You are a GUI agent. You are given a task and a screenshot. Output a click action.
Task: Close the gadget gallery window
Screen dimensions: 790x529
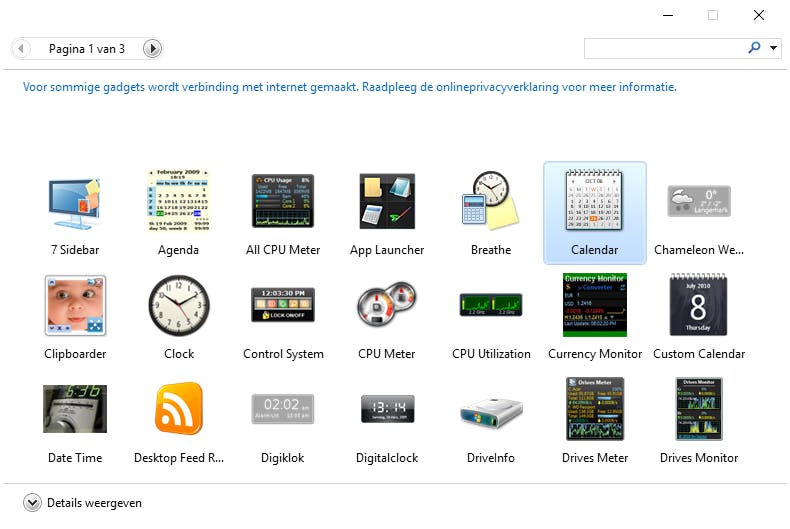[759, 15]
